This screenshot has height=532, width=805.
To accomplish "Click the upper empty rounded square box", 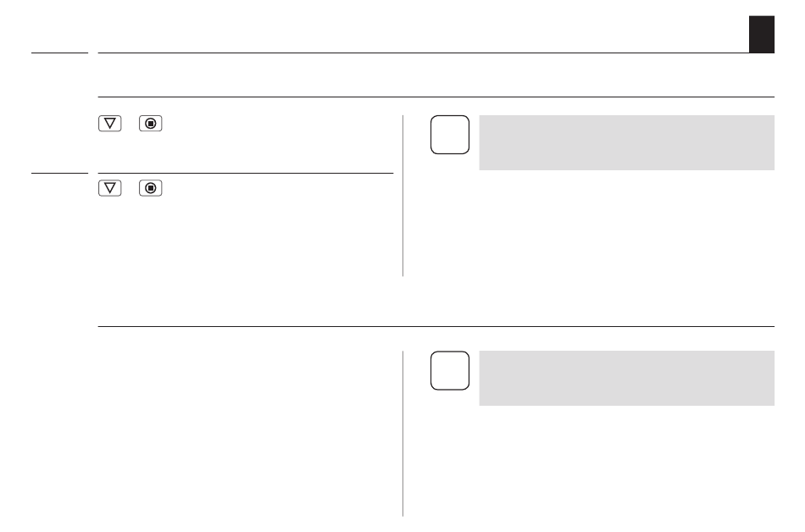I will (x=450, y=135).
